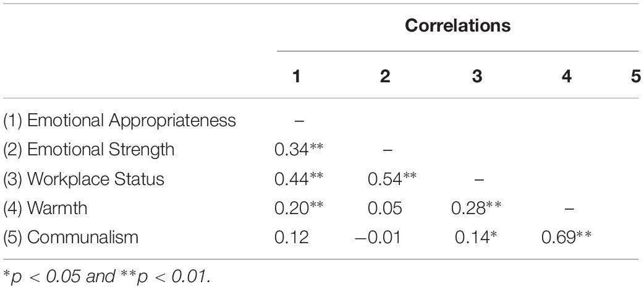Select the 0.28** correlation cell
644x289 pixels.
pos(476,208)
